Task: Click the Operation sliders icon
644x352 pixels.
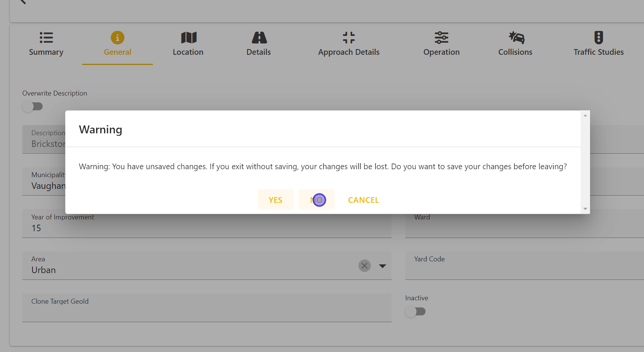Action: (x=441, y=37)
